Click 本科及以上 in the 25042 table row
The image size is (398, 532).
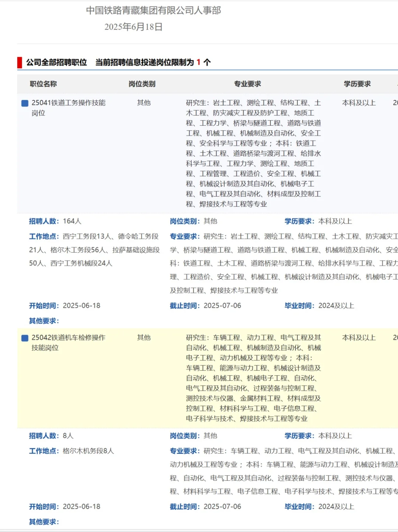(359, 338)
